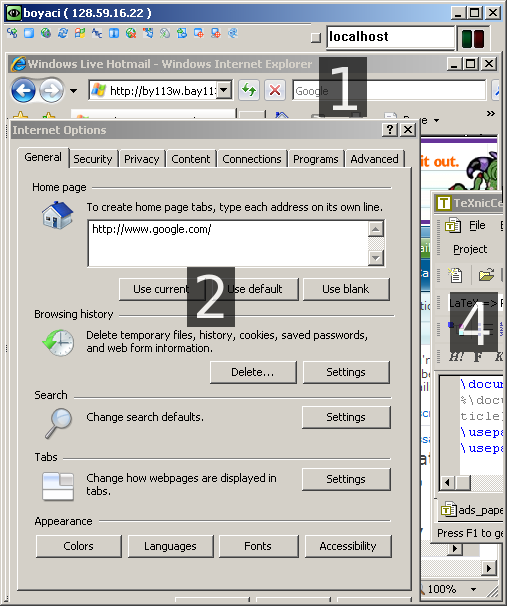
Task: Click the Languages button
Action: tap(170, 546)
